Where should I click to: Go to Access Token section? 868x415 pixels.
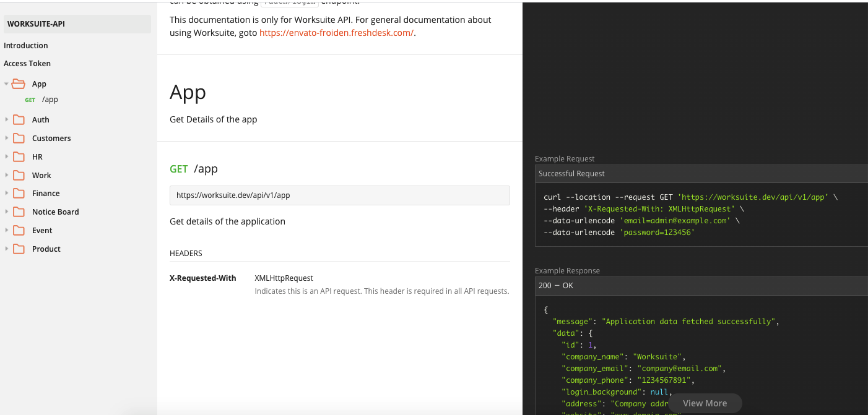27,64
